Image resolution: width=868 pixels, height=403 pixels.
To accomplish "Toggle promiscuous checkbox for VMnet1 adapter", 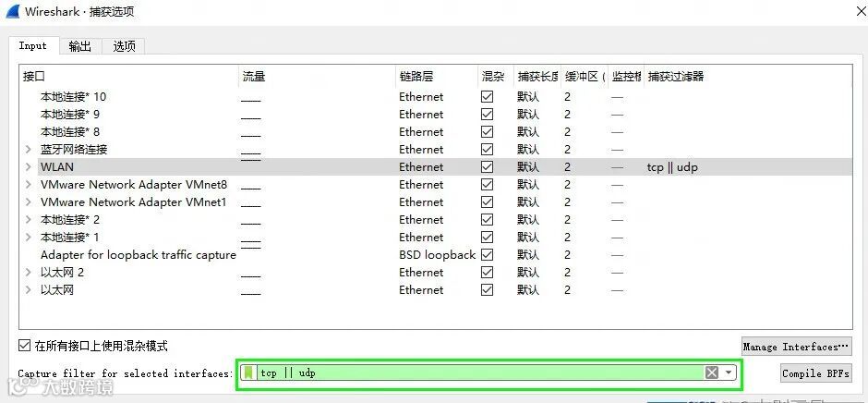I will [x=488, y=202].
